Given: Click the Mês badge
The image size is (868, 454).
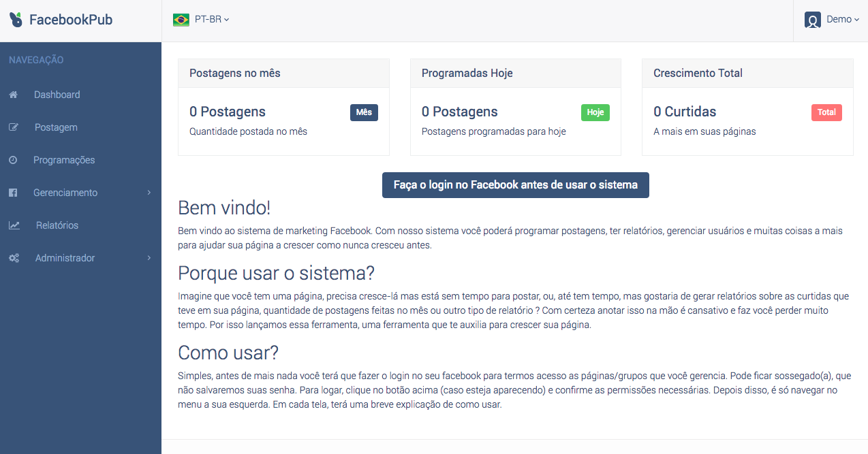Looking at the screenshot, I should click(x=364, y=112).
